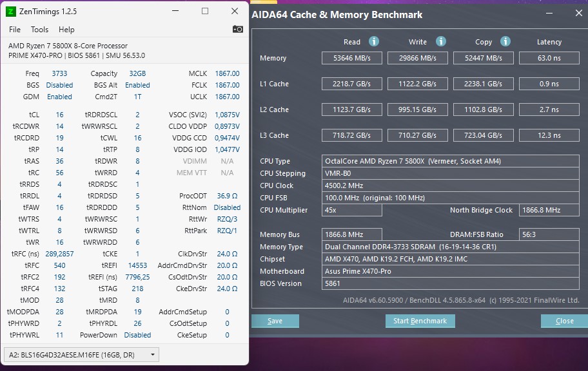This screenshot has height=371, width=588.
Task: Click the North Bridge Clock value 1866.8 MHz
Action: click(549, 210)
